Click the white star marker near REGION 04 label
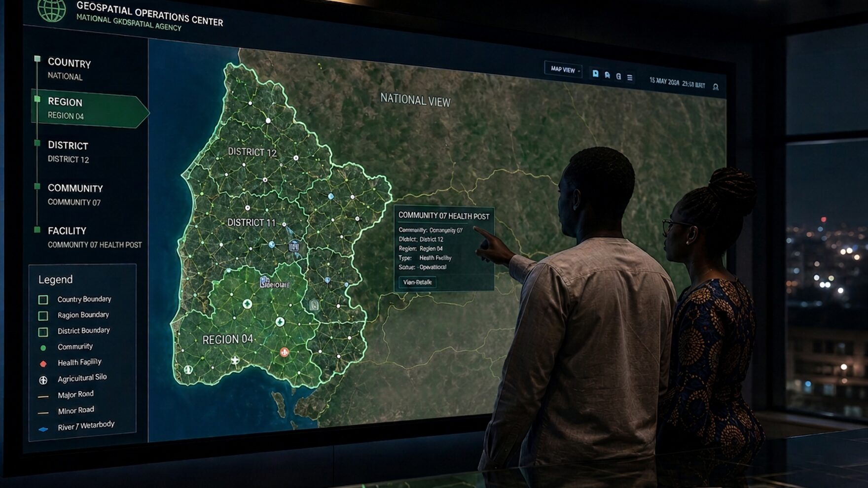The width and height of the screenshot is (868, 488). click(x=235, y=360)
